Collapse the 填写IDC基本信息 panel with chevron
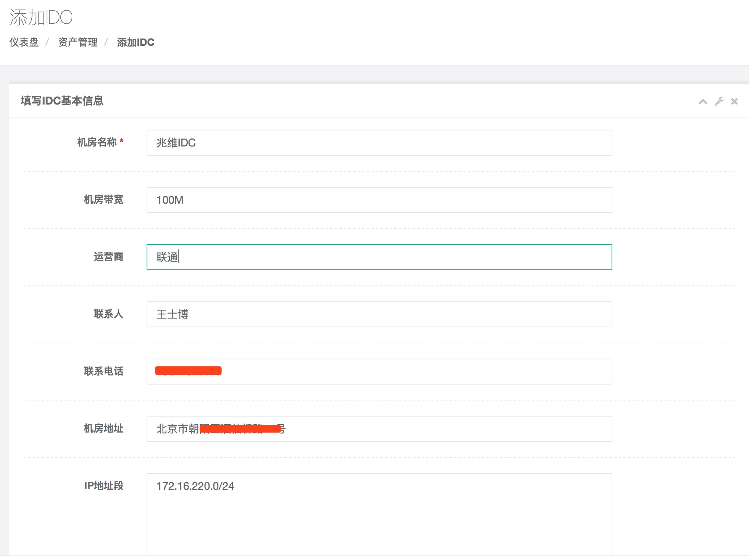749x560 pixels. coord(703,101)
